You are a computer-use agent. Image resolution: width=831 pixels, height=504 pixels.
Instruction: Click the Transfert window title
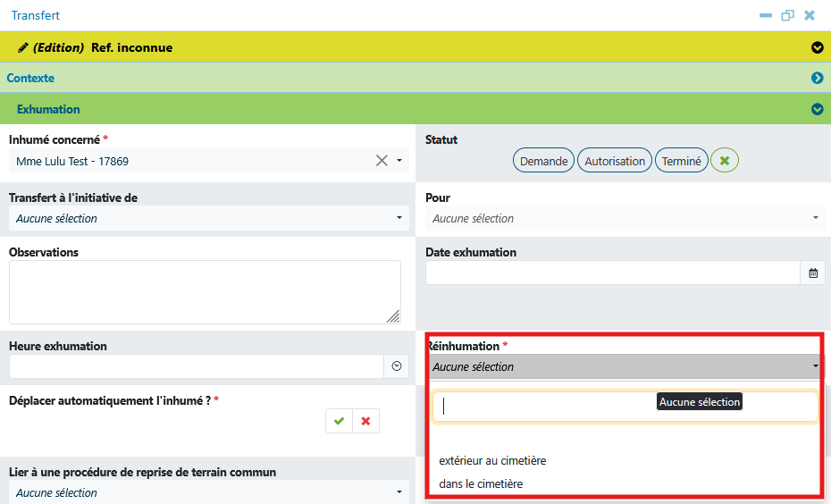(36, 15)
